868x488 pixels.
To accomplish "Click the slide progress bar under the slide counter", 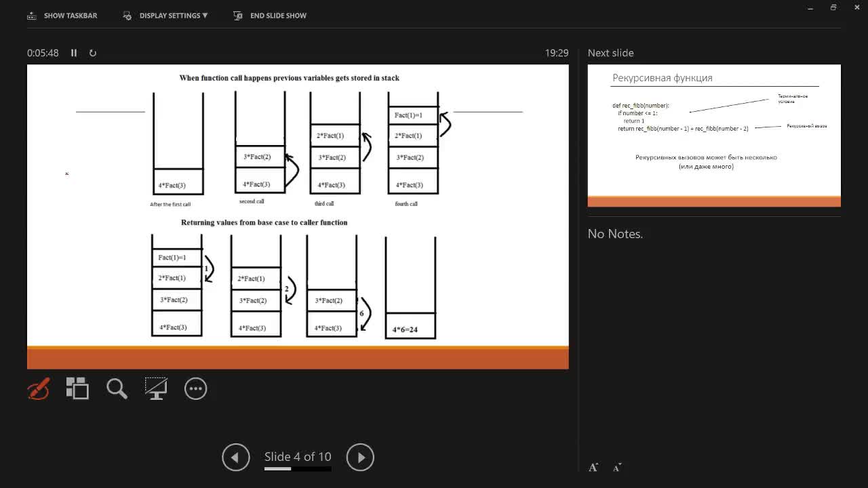I will coord(298,468).
